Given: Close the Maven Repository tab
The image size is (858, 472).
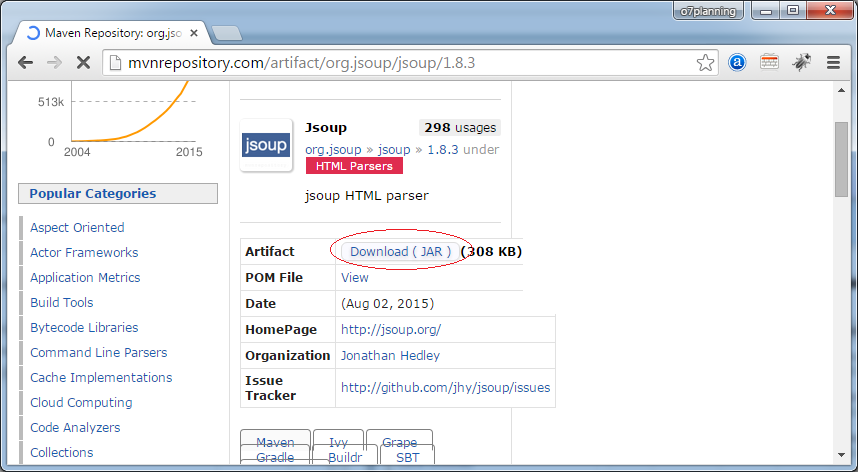Looking at the screenshot, I should pos(194,33).
